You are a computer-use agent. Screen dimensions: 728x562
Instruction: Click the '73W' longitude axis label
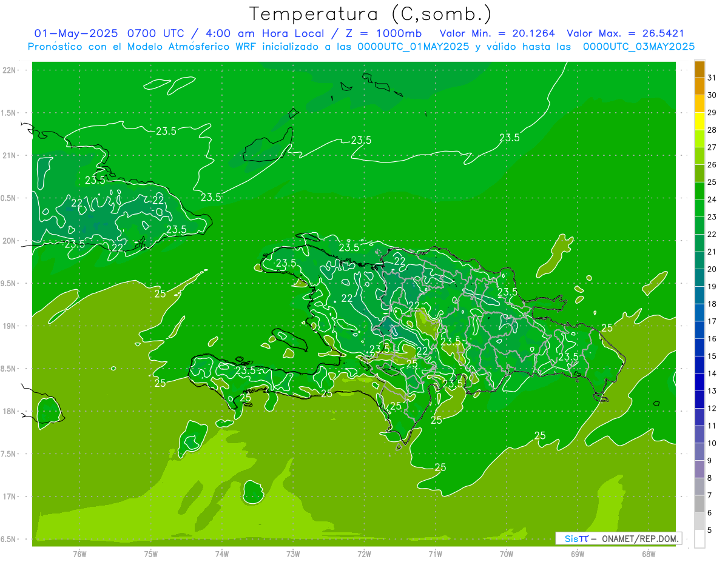[x=293, y=554]
